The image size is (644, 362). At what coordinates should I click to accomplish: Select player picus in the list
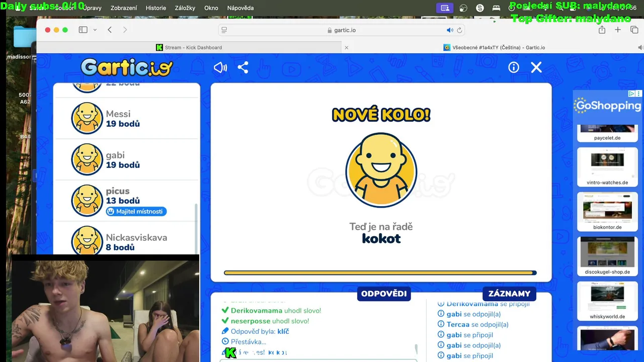127,201
